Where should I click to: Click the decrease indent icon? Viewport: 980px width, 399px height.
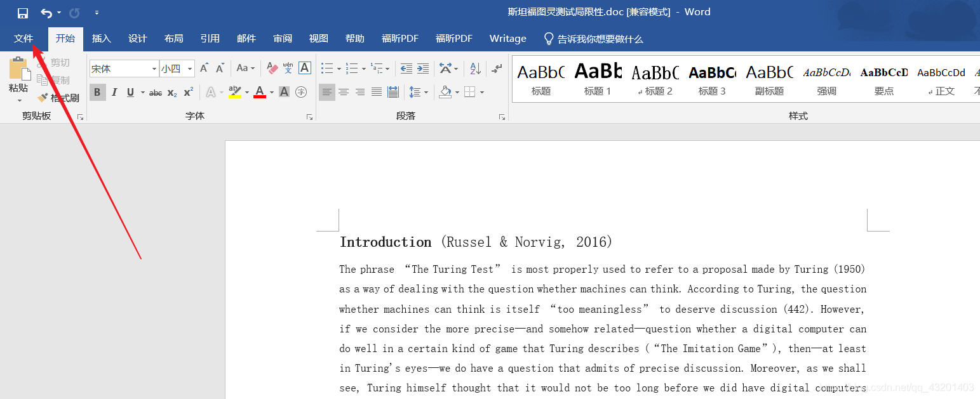(406, 69)
